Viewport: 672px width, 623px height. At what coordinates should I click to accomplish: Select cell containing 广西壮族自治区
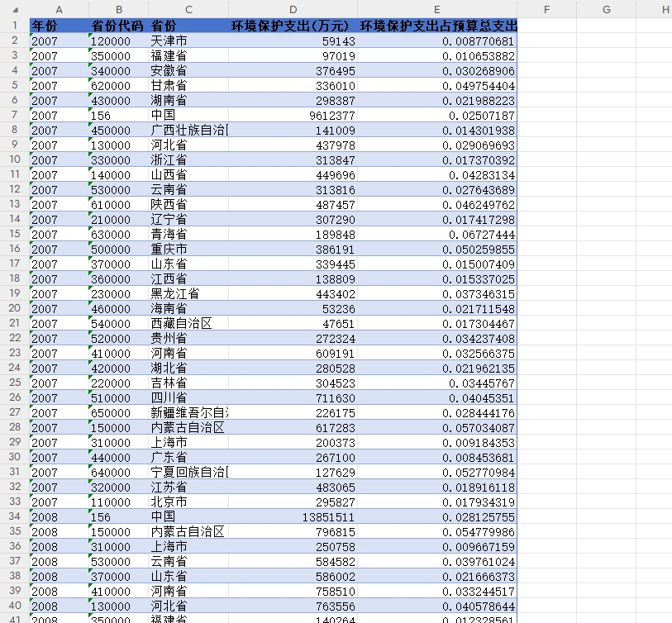coord(188,130)
